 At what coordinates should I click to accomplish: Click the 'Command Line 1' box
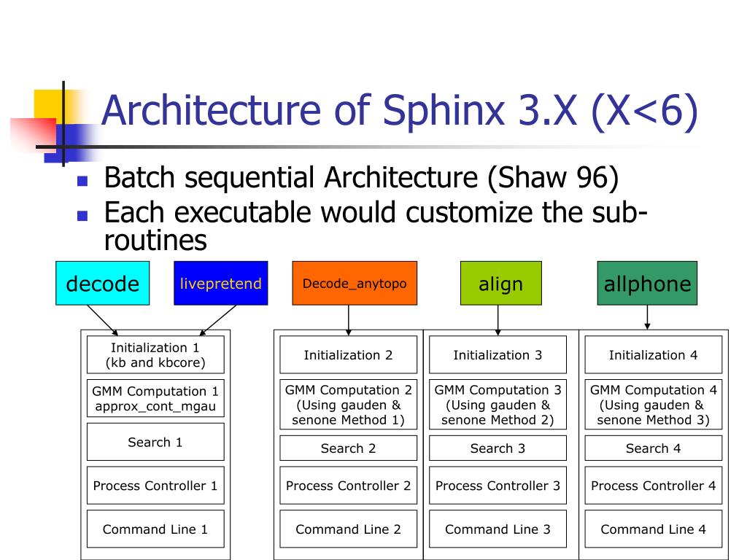click(155, 529)
